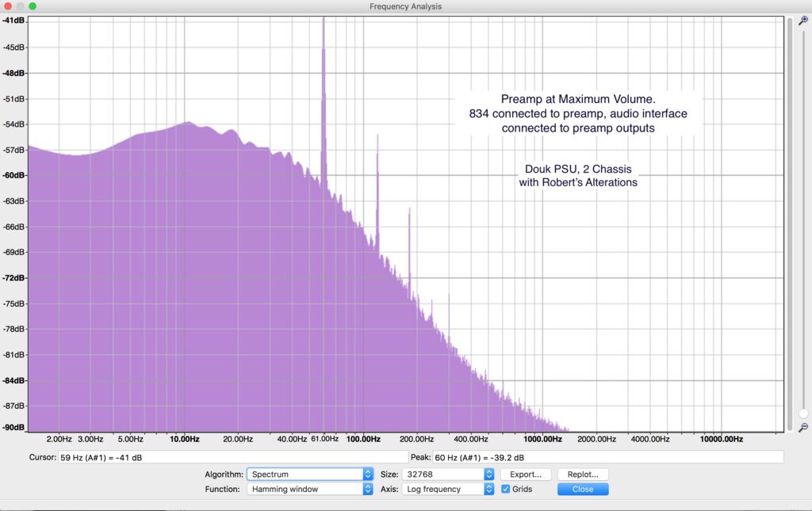Open the Size dropdown showing 32768
This screenshot has height=511, width=812.
(448, 475)
